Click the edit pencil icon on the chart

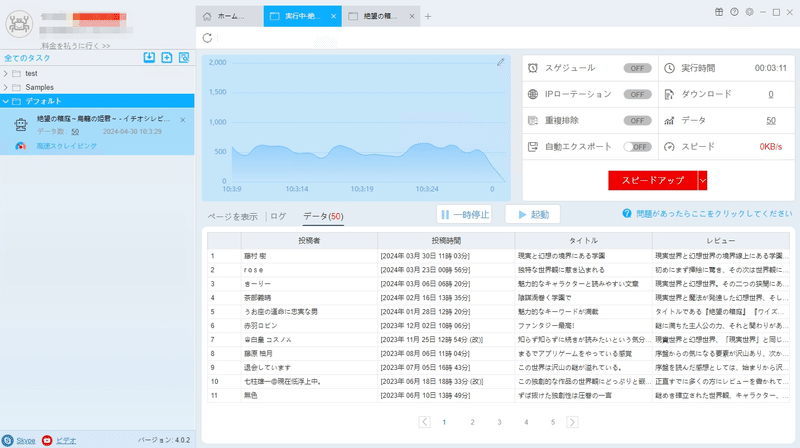coord(501,62)
